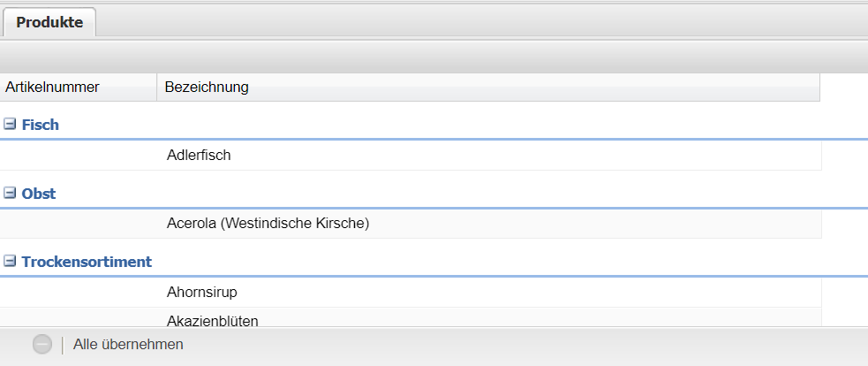This screenshot has height=366, width=868.
Task: Select the Adlerfisch product row
Action: 199,156
